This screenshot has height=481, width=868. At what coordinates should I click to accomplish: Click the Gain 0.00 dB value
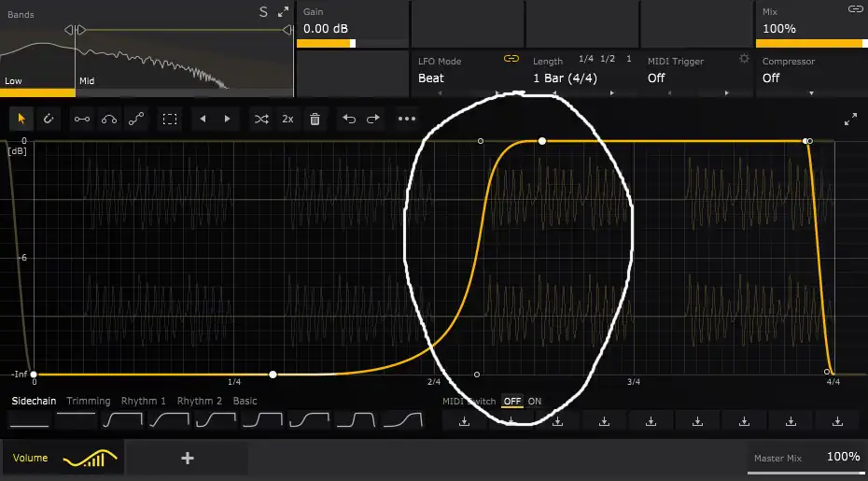326,29
